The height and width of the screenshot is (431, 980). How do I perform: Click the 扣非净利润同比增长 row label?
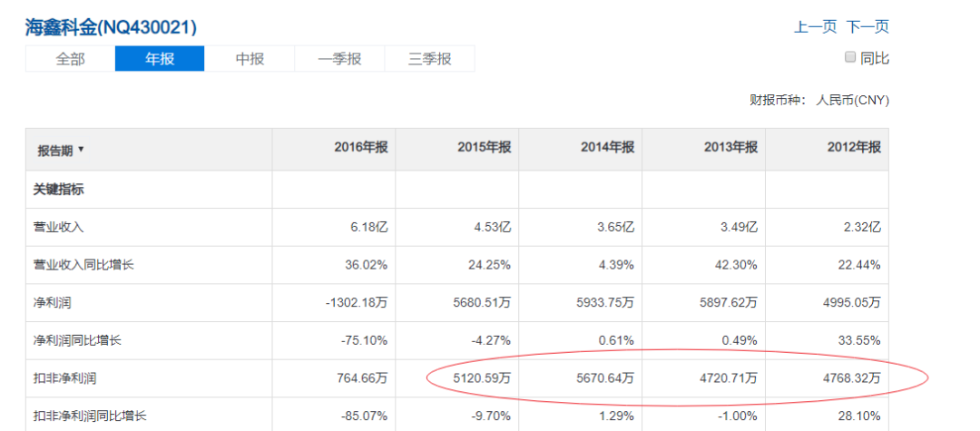coord(89,416)
